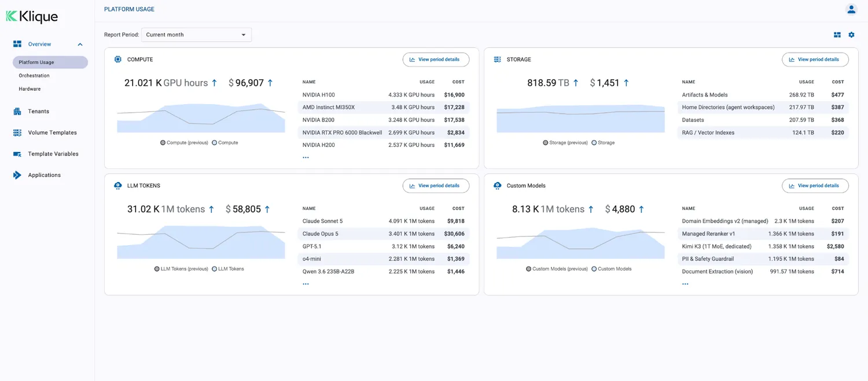Click the up arrow beside $96,907
The height and width of the screenshot is (381, 868).
270,83
